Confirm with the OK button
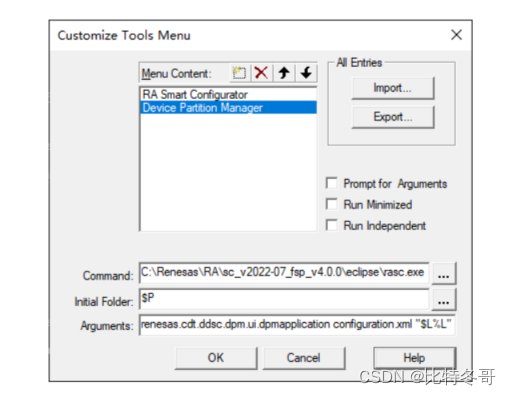511x395 pixels. (x=216, y=358)
